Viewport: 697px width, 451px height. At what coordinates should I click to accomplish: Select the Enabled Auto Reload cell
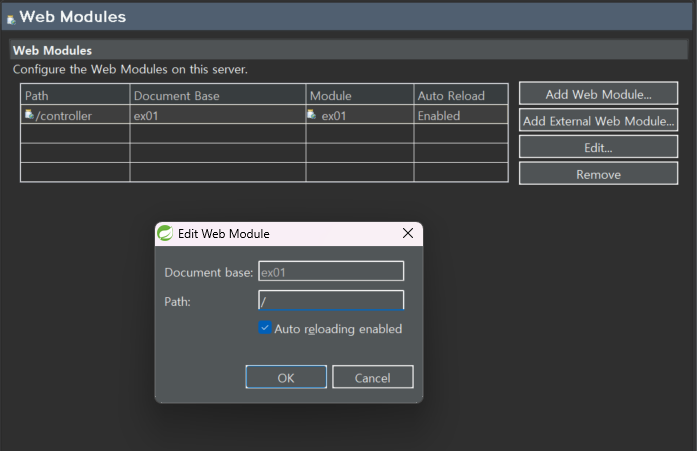pyautogui.click(x=461, y=115)
